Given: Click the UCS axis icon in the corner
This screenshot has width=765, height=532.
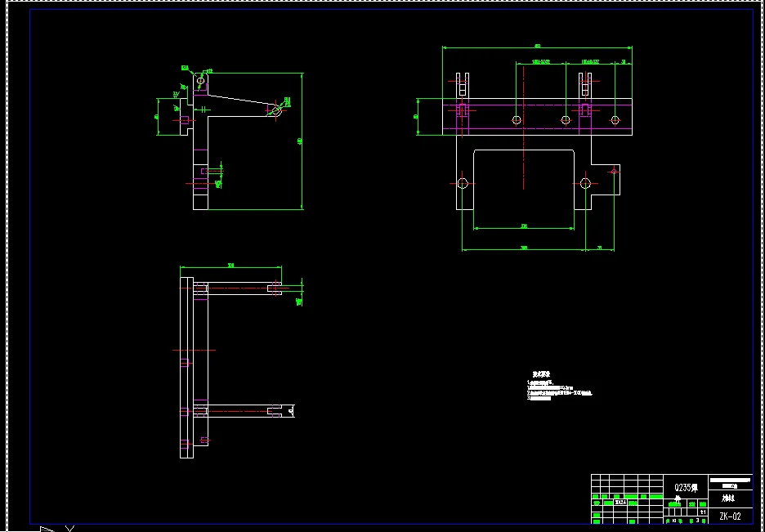Looking at the screenshot, I should [56, 529].
